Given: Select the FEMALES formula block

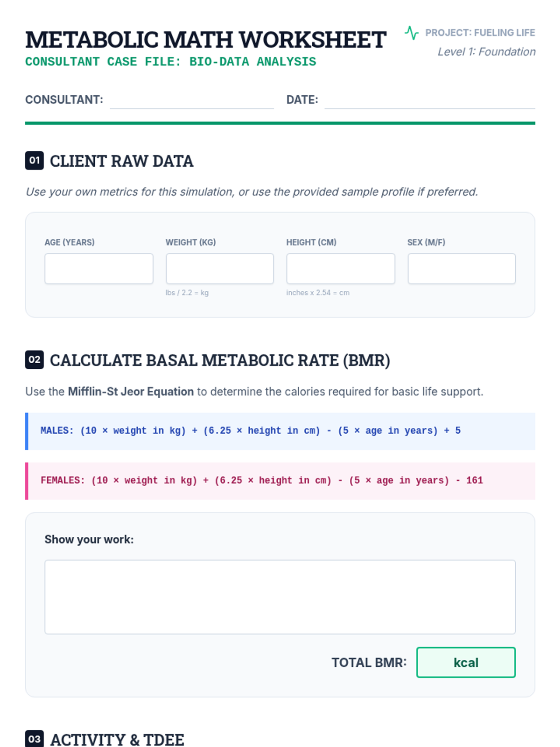Looking at the screenshot, I should 280,481.
